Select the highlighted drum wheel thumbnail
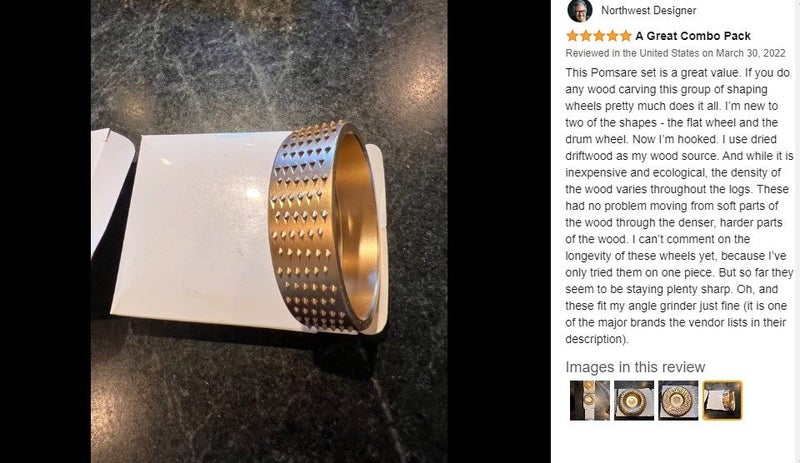The width and height of the screenshot is (800, 463). click(x=722, y=400)
